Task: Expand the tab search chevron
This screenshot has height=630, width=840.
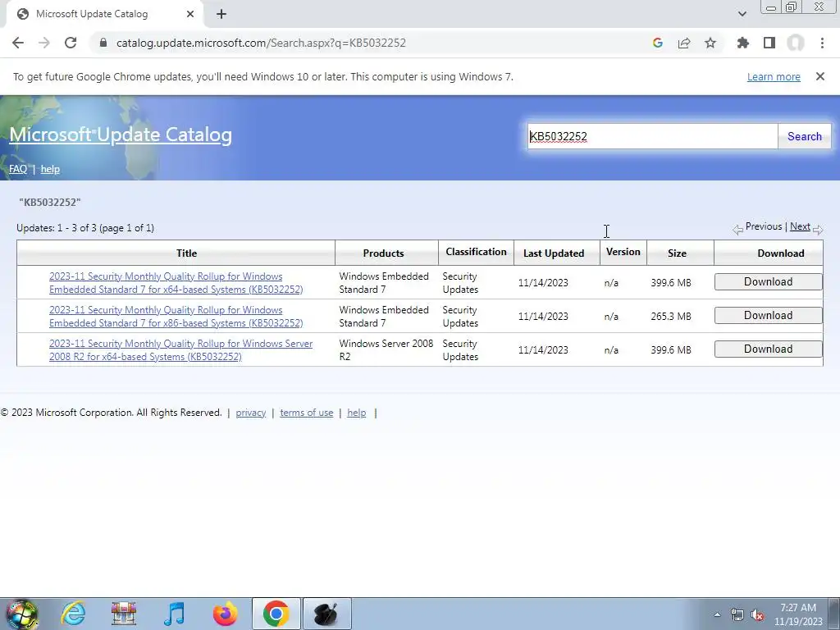Action: [x=742, y=14]
